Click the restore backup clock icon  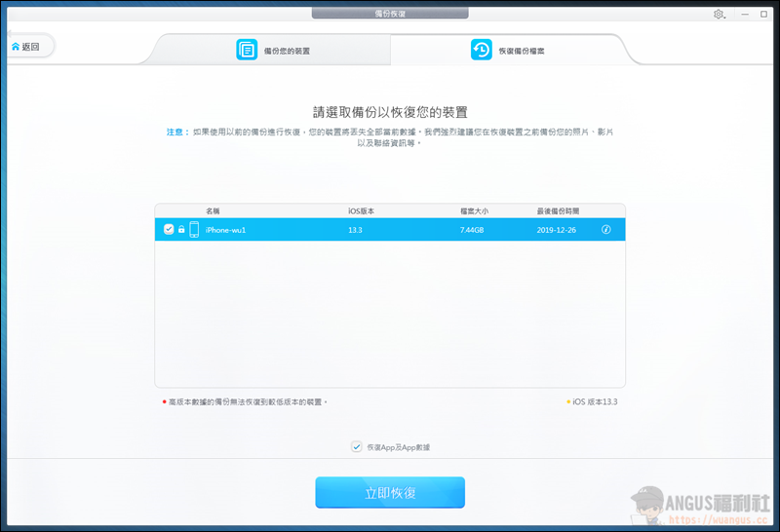482,50
